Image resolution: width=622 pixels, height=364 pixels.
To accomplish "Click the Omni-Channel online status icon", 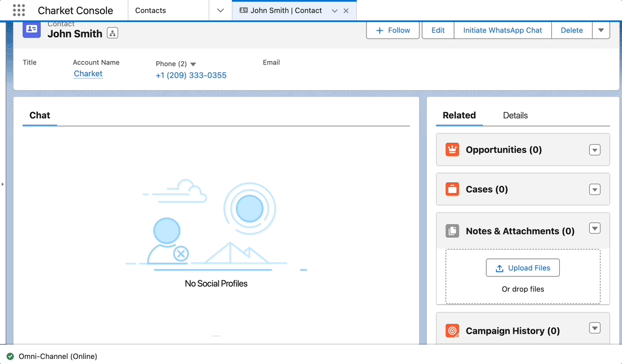I will [x=10, y=356].
